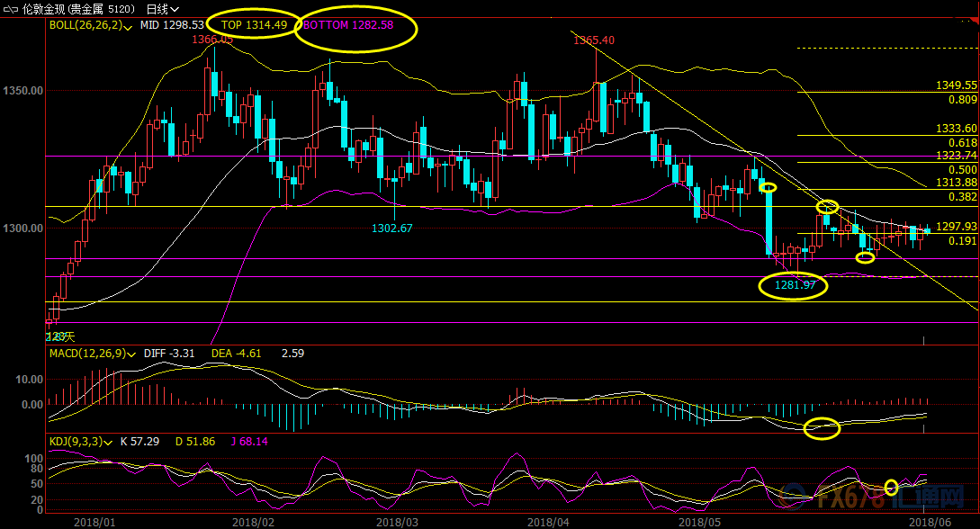This screenshot has height=529, width=980.
Task: Select the 0.809 Fibonacci ratio label
Action: tap(963, 99)
